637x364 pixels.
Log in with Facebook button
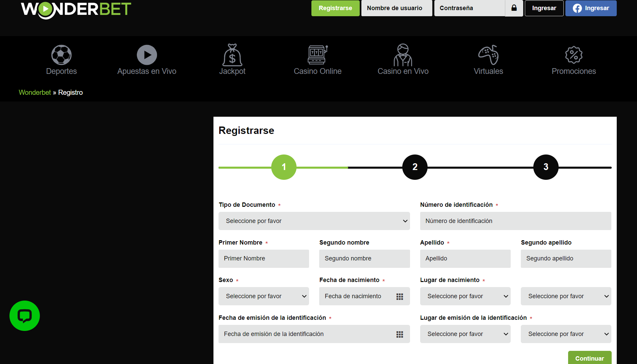[x=591, y=8]
